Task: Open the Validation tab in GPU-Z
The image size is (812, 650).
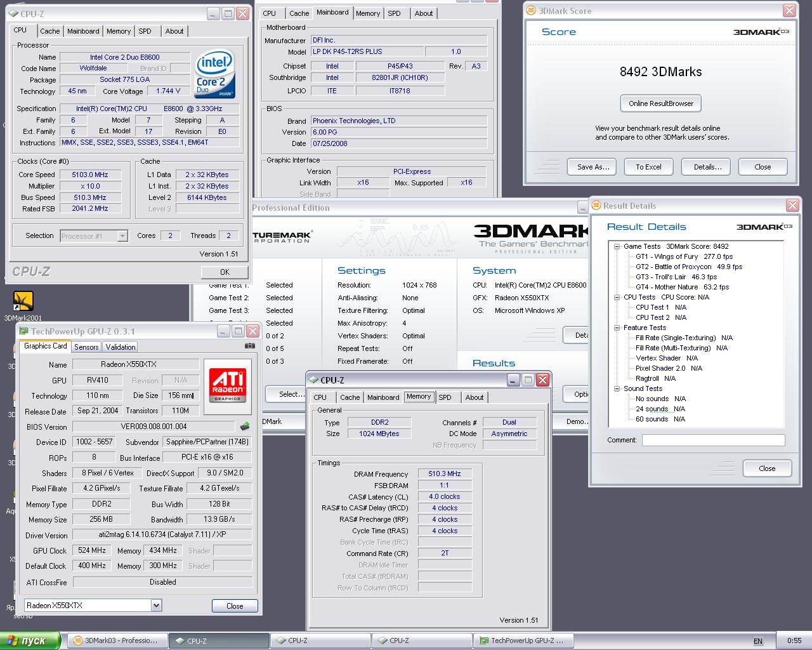Action: point(121,347)
